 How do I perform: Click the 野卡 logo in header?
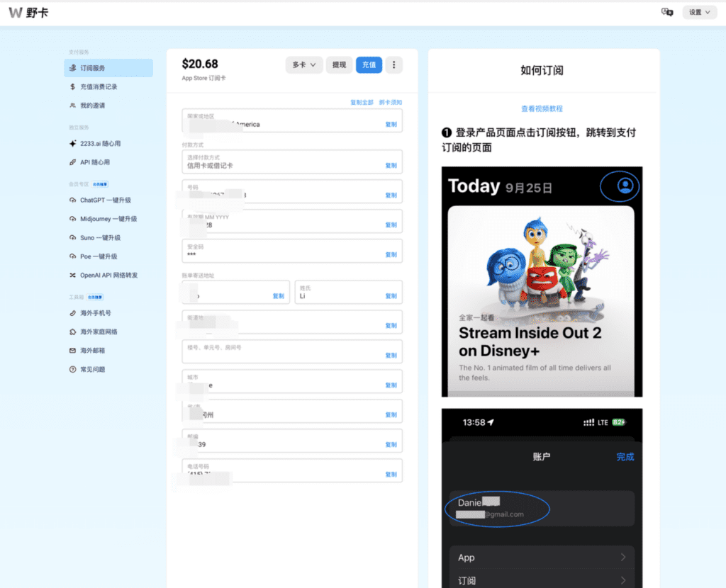[28, 13]
